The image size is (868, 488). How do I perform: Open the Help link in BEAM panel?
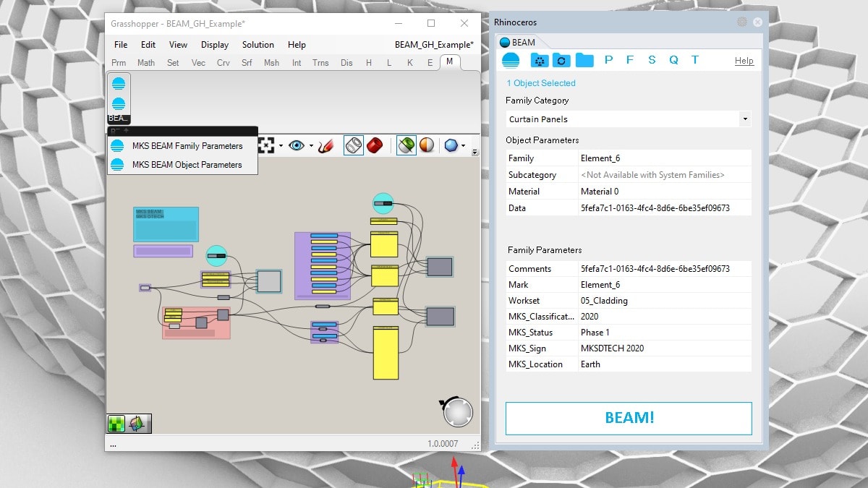pos(744,61)
